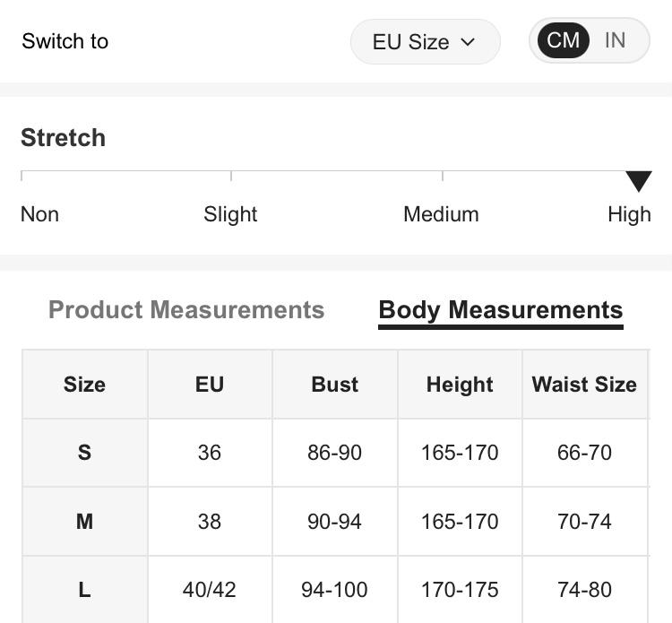Select the size M row label
Screen dimensions: 672x623
point(84,521)
